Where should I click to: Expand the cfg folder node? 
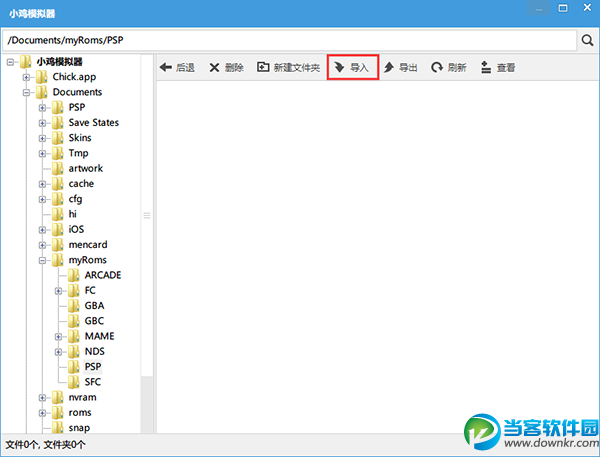pyautogui.click(x=42, y=199)
